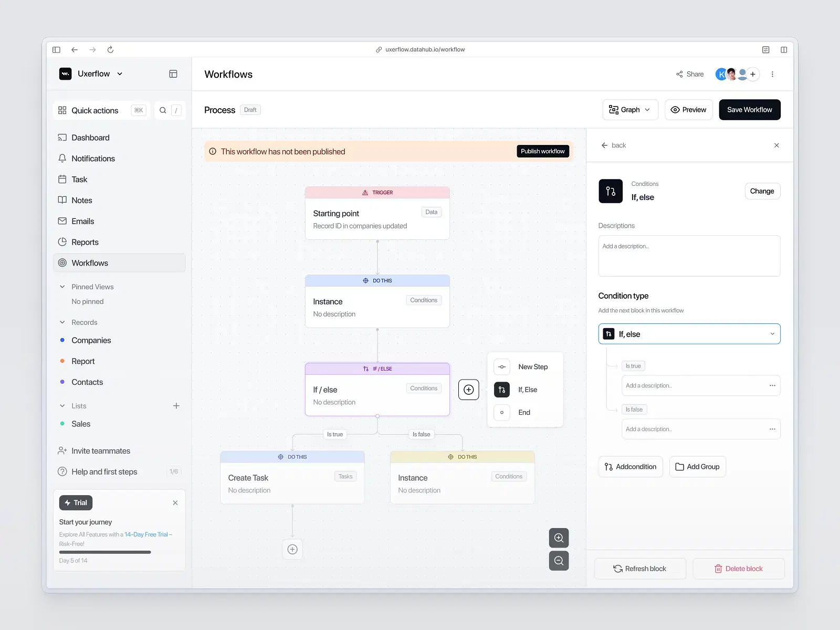Collapse the sidebar with the panel toggle icon

pyautogui.click(x=173, y=73)
